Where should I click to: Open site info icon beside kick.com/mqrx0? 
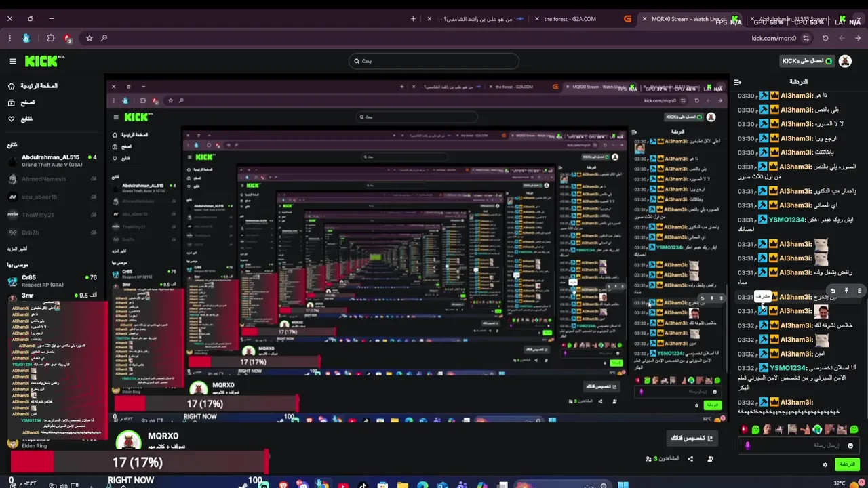click(806, 38)
